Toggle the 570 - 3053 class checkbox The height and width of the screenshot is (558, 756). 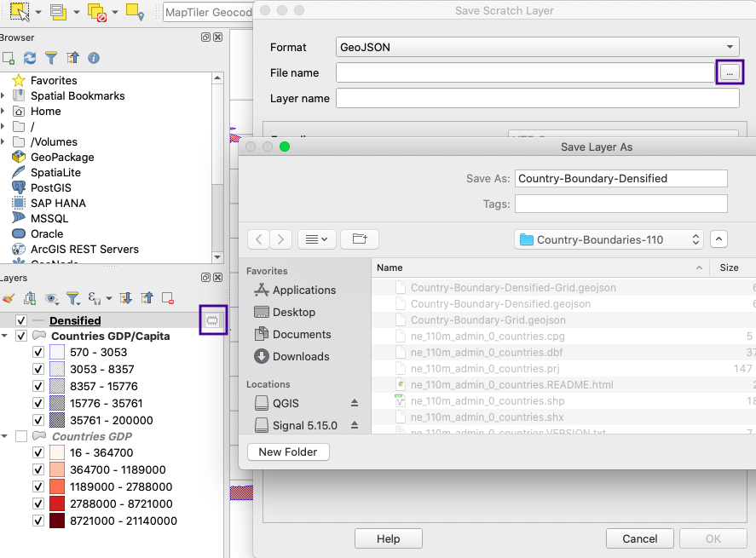tap(38, 353)
